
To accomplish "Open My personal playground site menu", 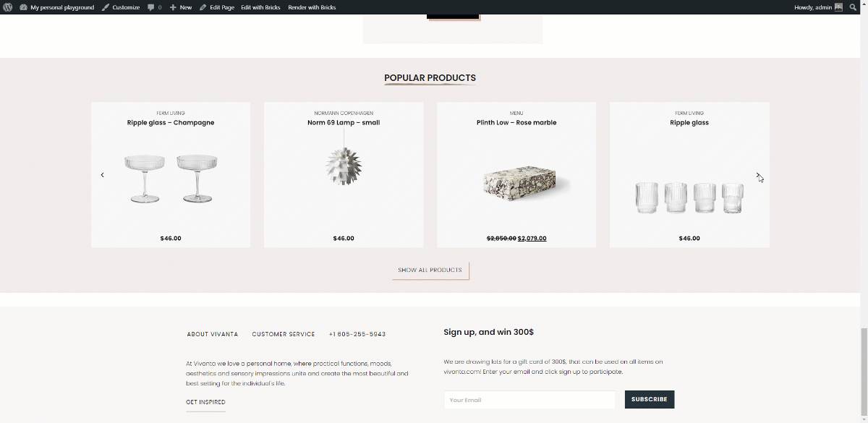I will pyautogui.click(x=57, y=7).
